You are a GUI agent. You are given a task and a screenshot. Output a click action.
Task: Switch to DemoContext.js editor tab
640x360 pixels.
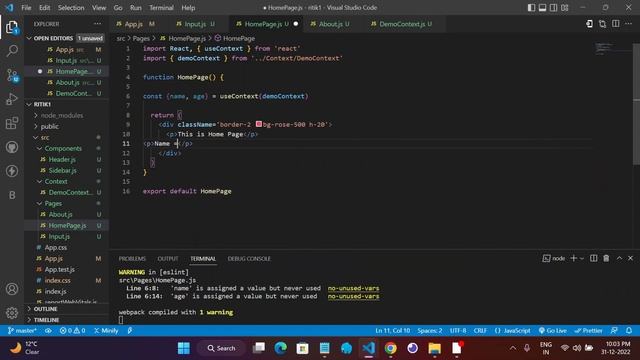[x=402, y=24]
